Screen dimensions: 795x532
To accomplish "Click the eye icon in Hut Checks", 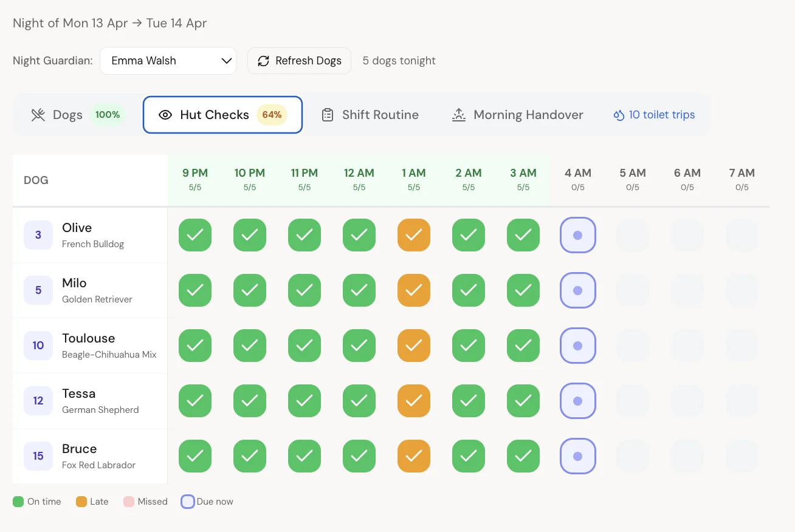I will click(165, 115).
